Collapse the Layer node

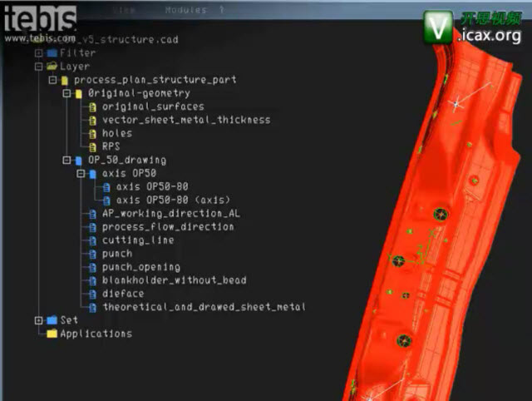pyautogui.click(x=39, y=67)
